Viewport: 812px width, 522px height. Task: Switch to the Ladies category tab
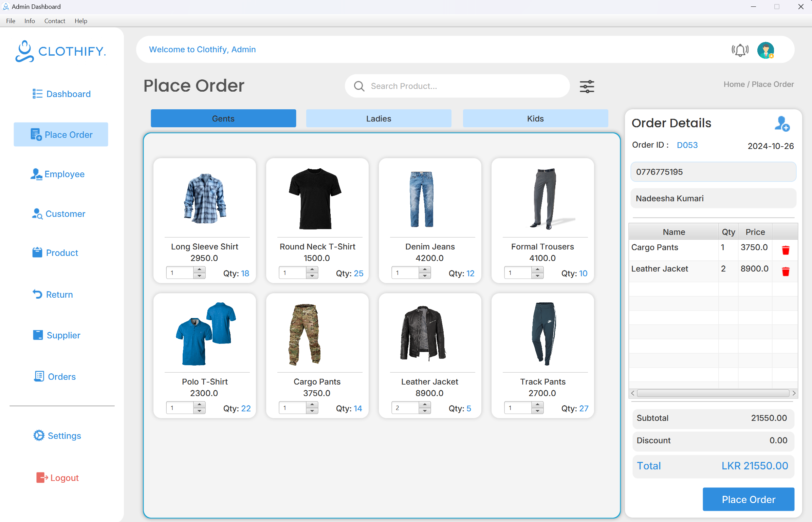coord(379,118)
